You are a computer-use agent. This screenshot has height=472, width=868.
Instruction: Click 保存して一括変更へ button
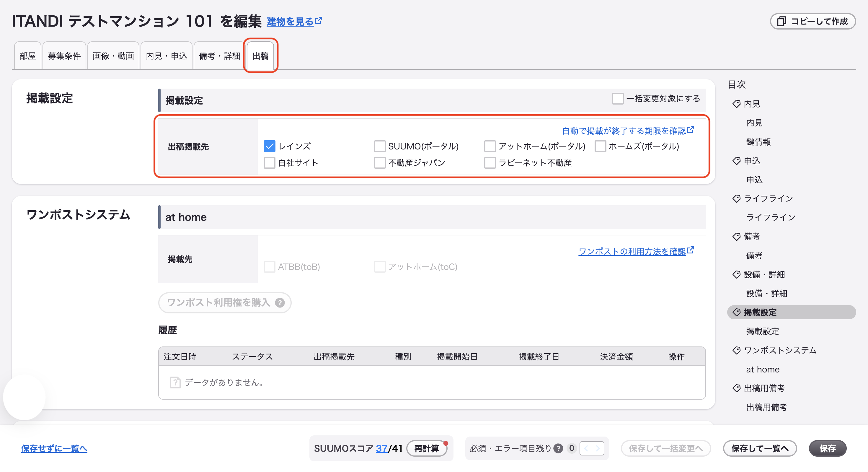click(x=666, y=448)
